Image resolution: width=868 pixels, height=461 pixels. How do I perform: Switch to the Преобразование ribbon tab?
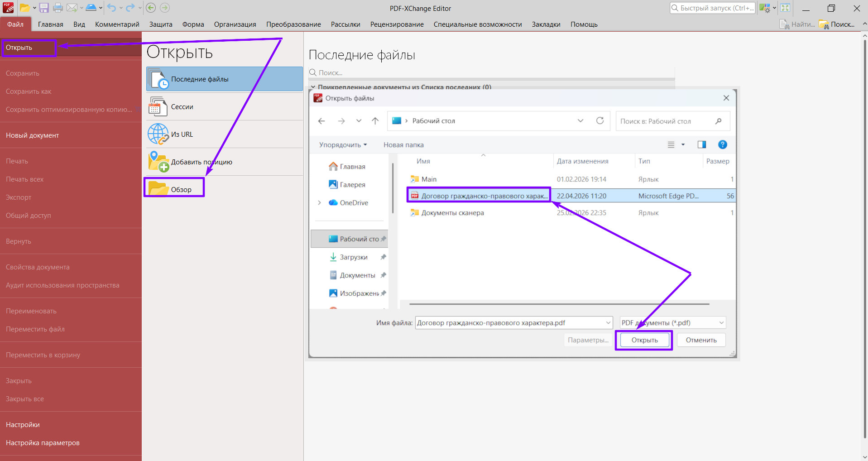coord(293,24)
